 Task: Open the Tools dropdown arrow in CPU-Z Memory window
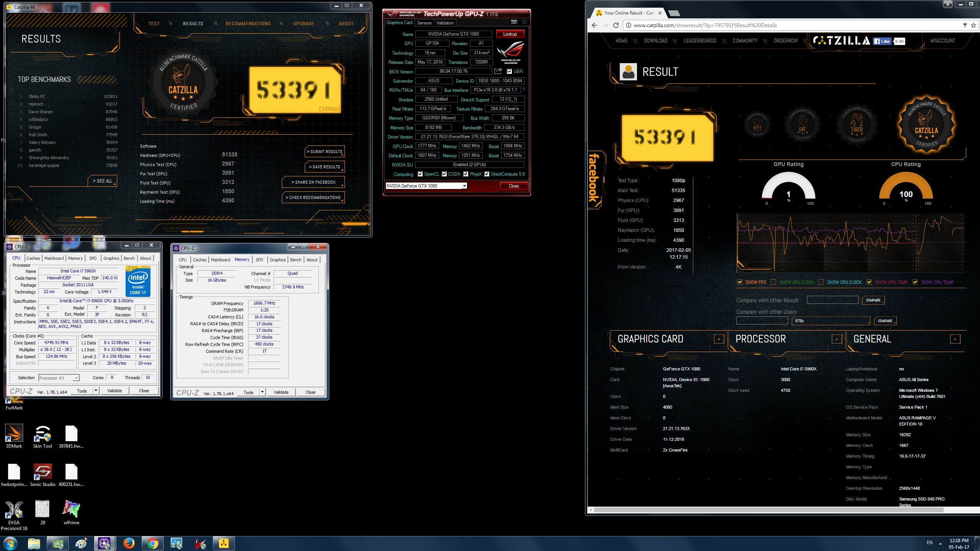(262, 392)
